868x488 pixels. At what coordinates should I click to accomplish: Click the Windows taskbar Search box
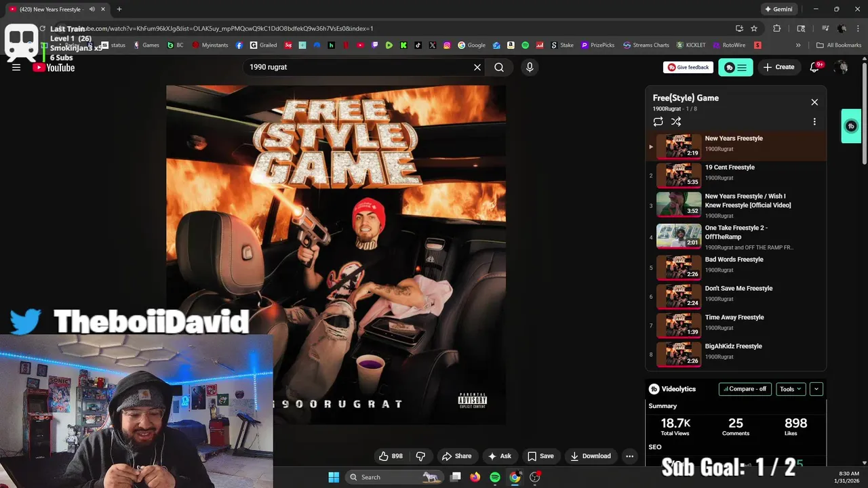tap(393, 477)
